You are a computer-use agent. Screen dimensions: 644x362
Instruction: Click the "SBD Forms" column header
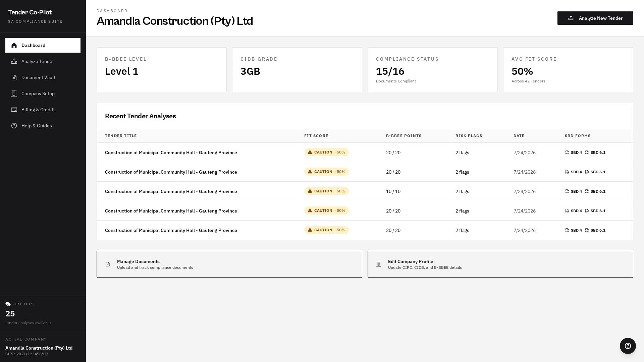[578, 136]
